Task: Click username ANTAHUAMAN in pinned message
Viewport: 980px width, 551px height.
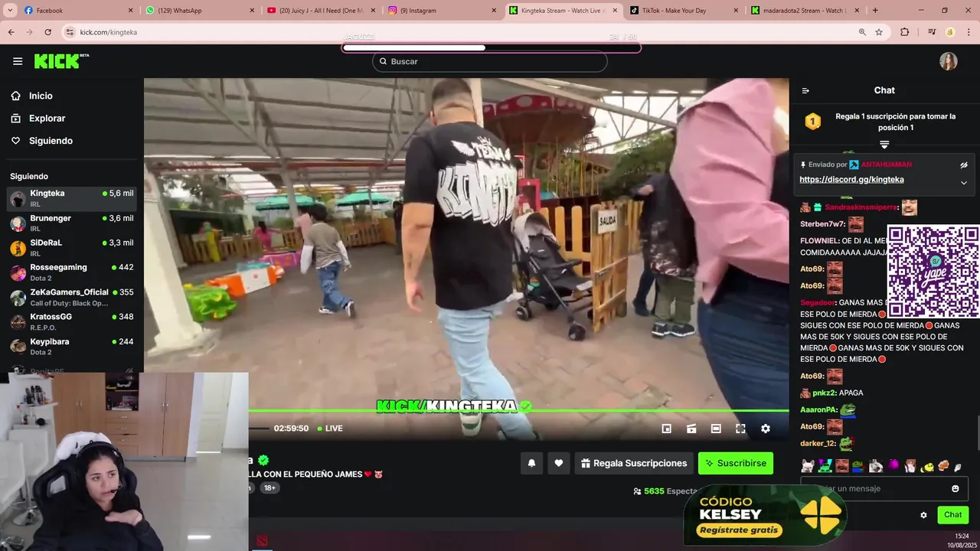Action: coord(886,165)
